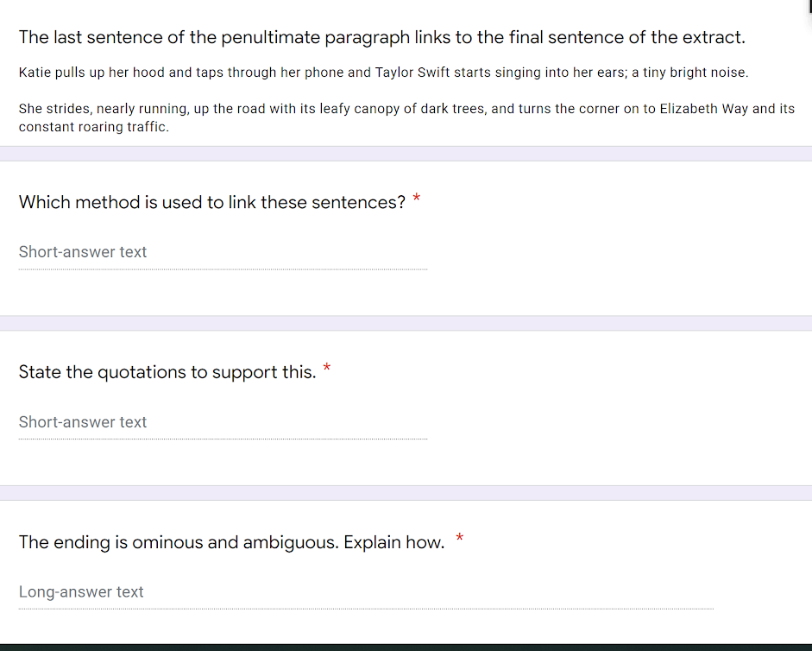The width and height of the screenshot is (812, 651).
Task: Focus the 'Long-answer text' field
Action: pos(366,592)
